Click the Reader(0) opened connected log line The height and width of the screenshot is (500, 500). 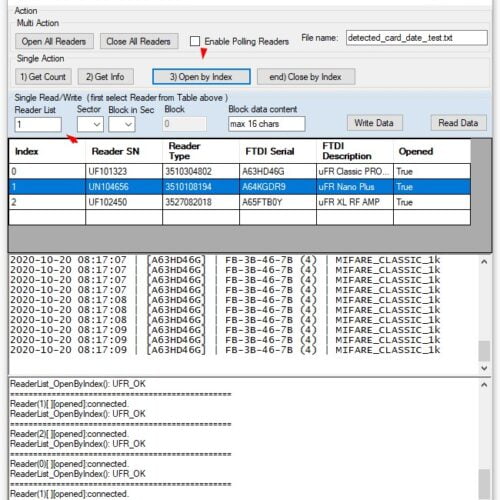69,464
